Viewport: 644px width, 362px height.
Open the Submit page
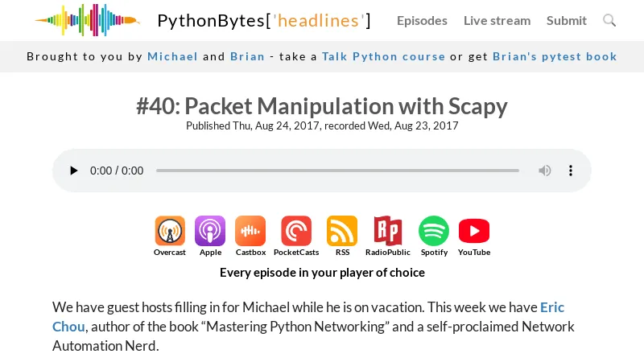tap(567, 20)
